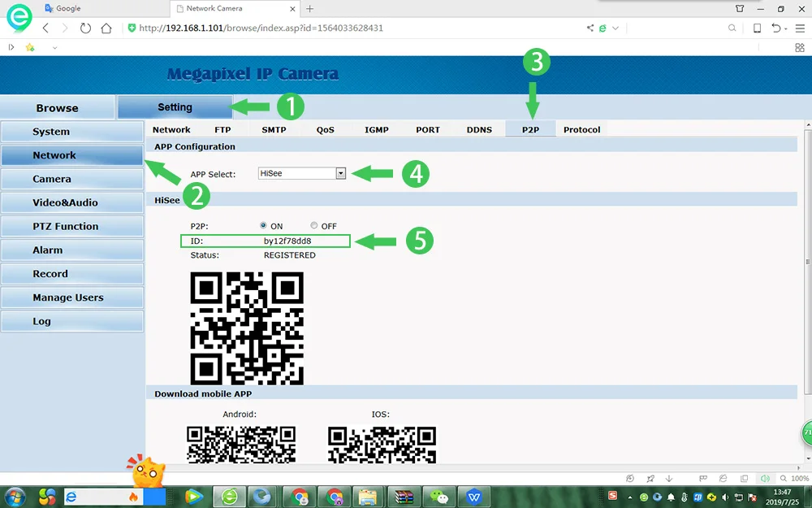Click the green security shield beside the URL
Image resolution: width=812 pixels, height=508 pixels.
[x=132, y=28]
